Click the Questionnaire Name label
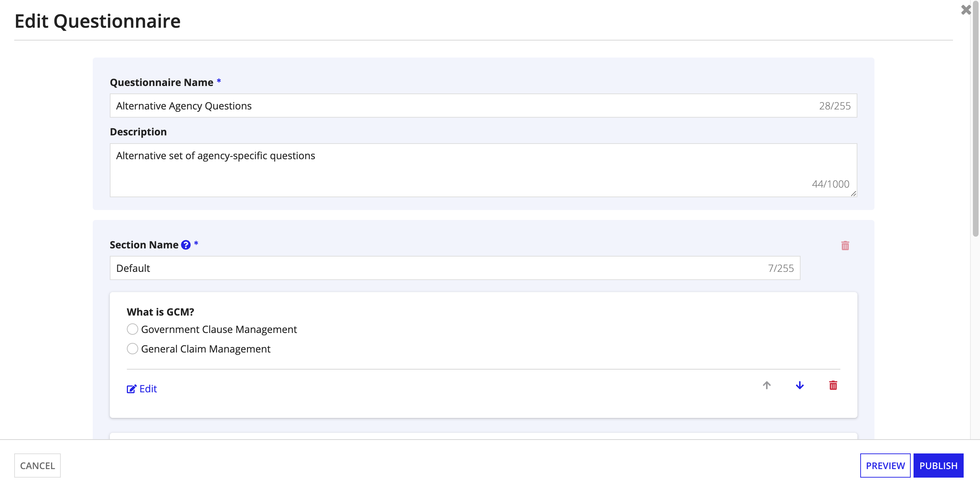The width and height of the screenshot is (980, 484). 161,82
